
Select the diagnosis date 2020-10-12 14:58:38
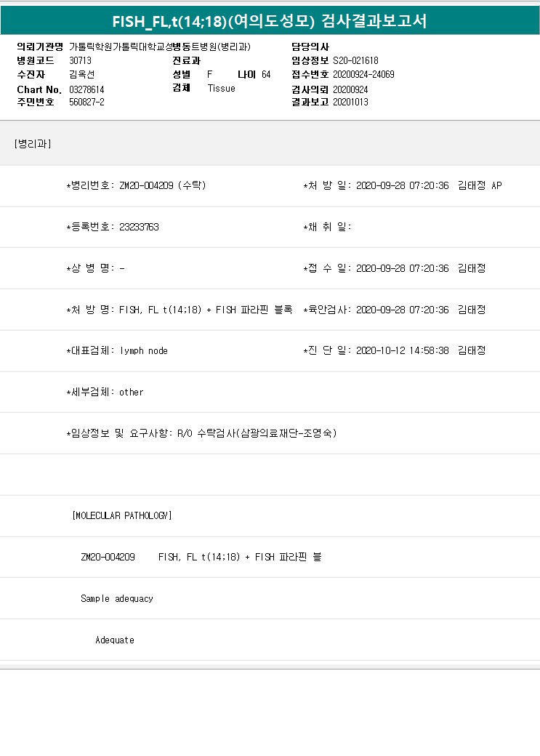pyautogui.click(x=403, y=350)
